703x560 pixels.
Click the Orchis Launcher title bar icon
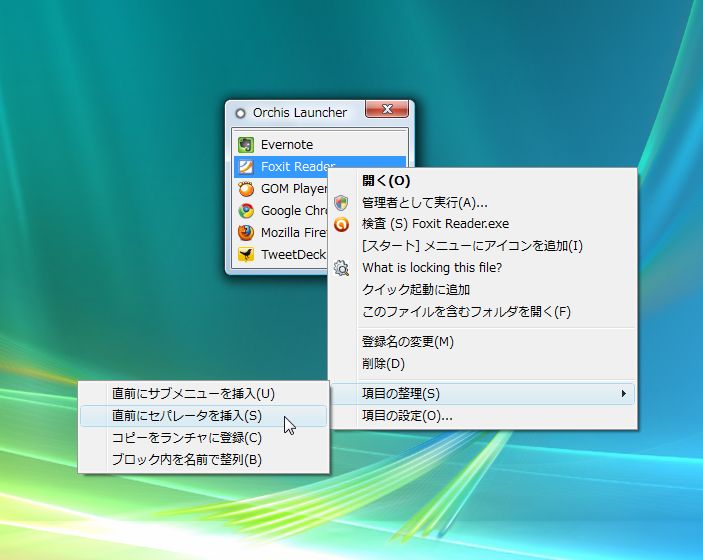[x=240, y=113]
